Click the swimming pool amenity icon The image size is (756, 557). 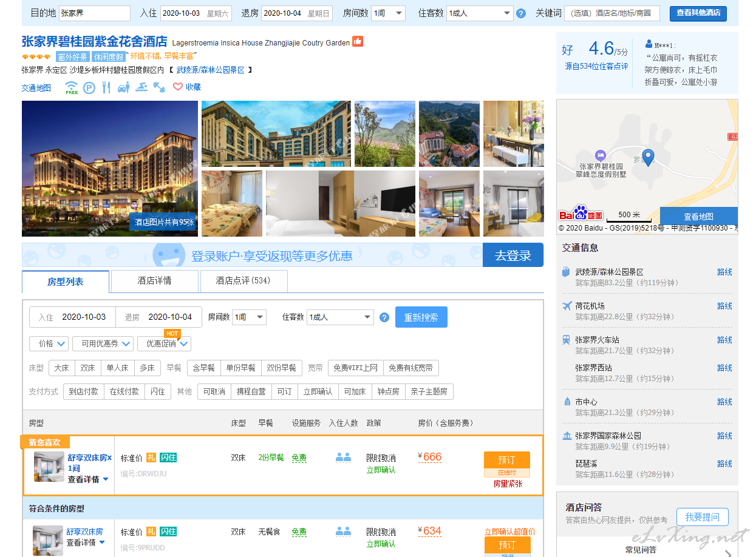click(141, 87)
